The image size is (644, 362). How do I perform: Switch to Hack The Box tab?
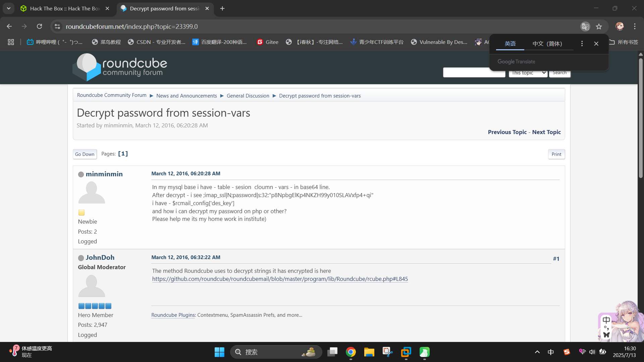click(x=65, y=8)
